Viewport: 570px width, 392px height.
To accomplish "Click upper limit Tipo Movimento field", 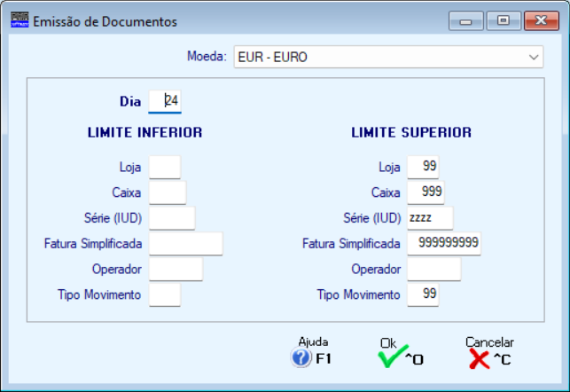I will click(x=424, y=294).
